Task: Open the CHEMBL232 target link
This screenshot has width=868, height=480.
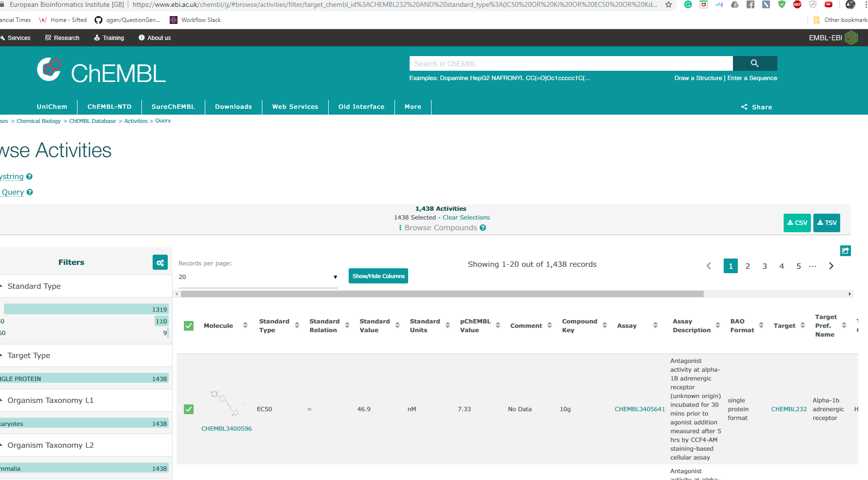Action: point(789,409)
